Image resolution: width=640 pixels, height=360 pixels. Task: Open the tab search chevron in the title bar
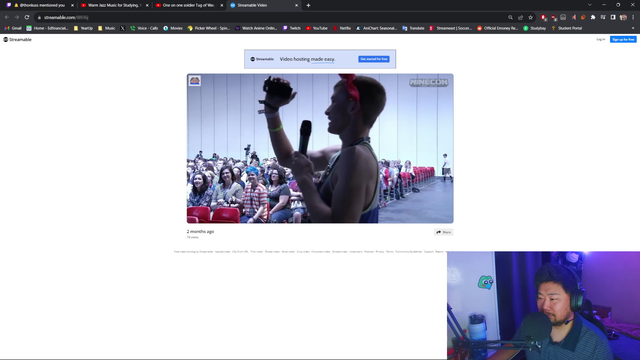pos(590,5)
